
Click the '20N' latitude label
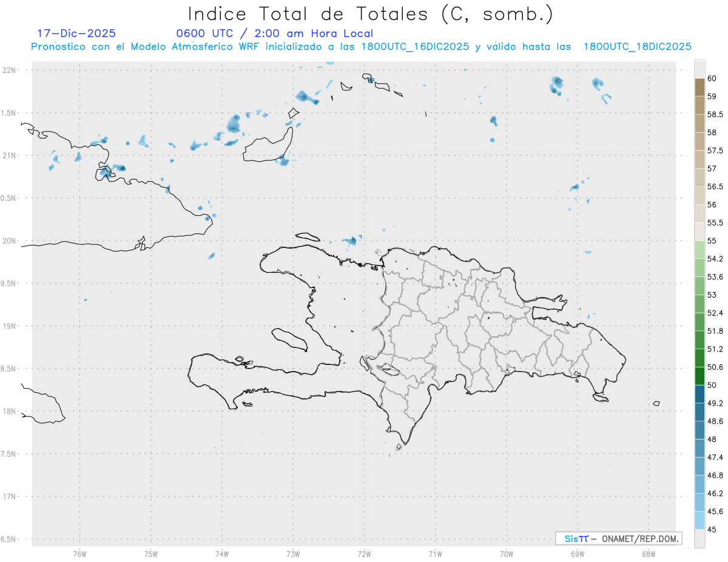(10, 241)
